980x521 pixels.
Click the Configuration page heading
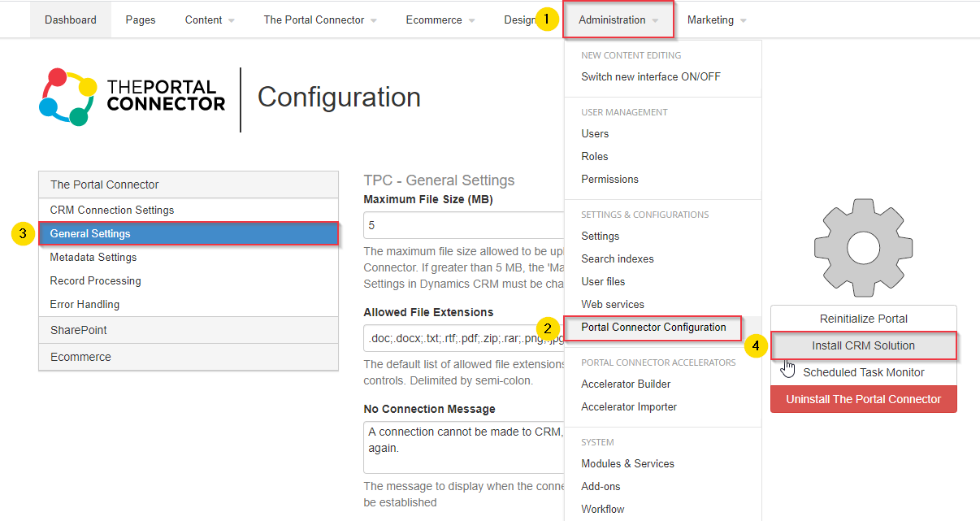[339, 97]
